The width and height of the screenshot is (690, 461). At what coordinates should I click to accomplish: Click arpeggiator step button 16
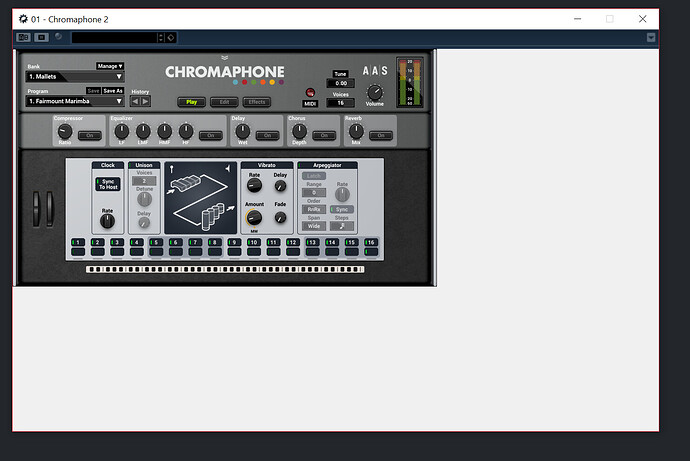tap(371, 242)
